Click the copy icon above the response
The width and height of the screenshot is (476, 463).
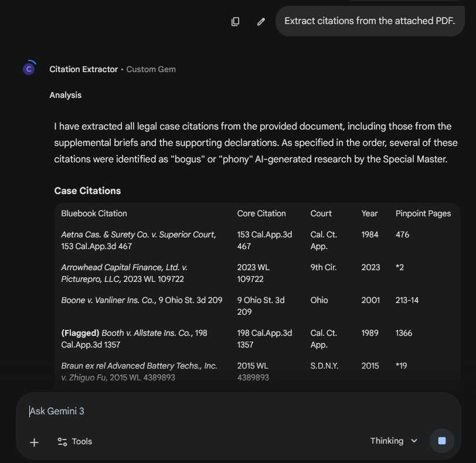coord(235,21)
